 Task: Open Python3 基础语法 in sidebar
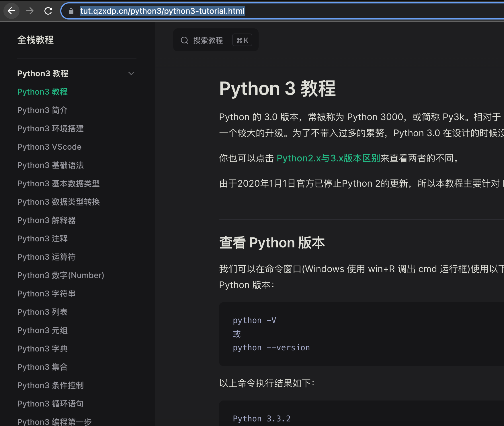click(x=50, y=165)
